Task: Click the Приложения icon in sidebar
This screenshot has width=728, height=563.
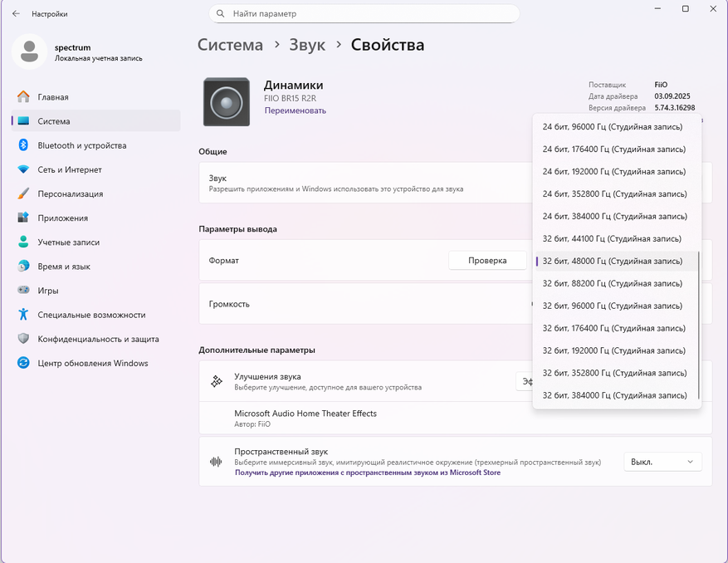Action: pyautogui.click(x=23, y=218)
